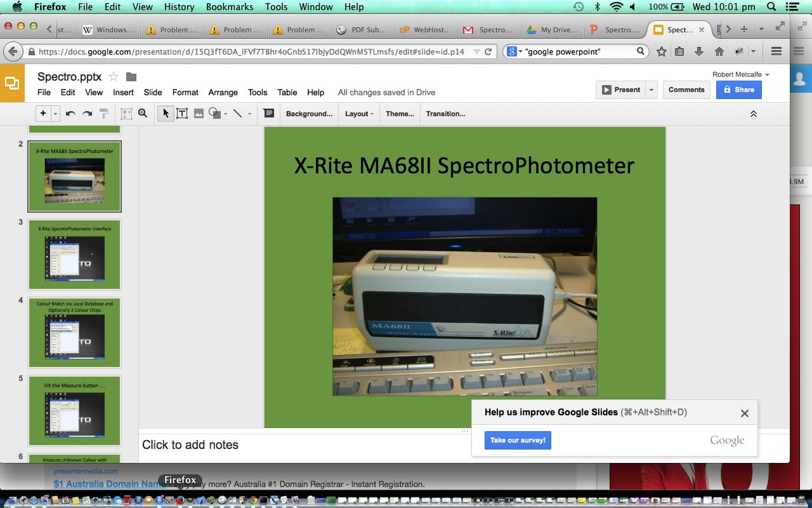Click the blue Share button

(738, 90)
